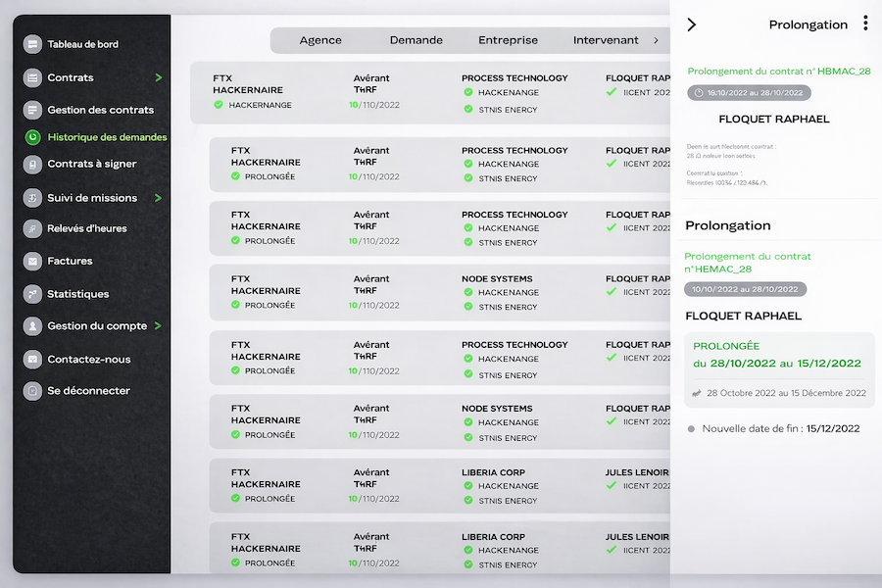This screenshot has height=588, width=882.
Task: Open Factures via its envelope icon
Action: point(32,261)
